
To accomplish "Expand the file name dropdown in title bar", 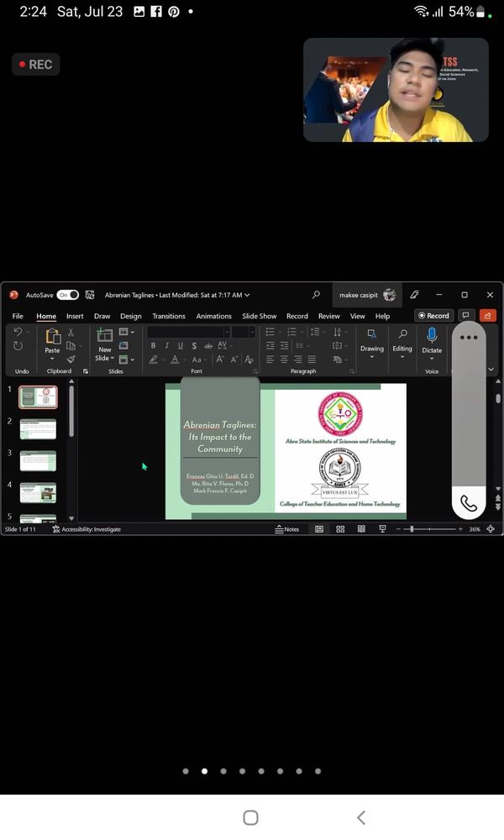I will (x=247, y=296).
